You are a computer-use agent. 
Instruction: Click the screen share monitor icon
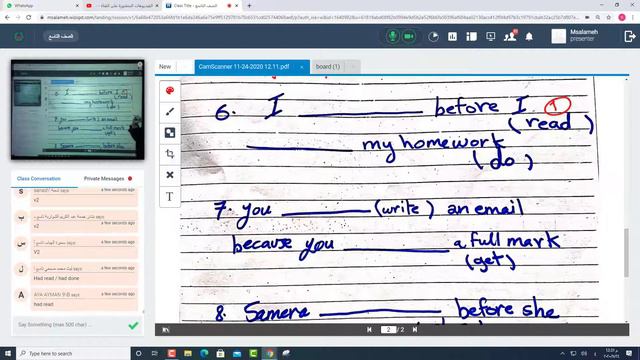pyautogui.click(x=491, y=37)
